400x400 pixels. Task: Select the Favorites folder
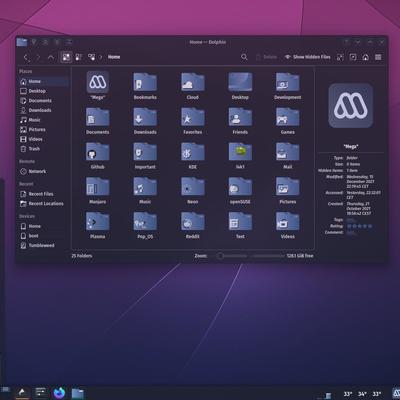[193, 120]
